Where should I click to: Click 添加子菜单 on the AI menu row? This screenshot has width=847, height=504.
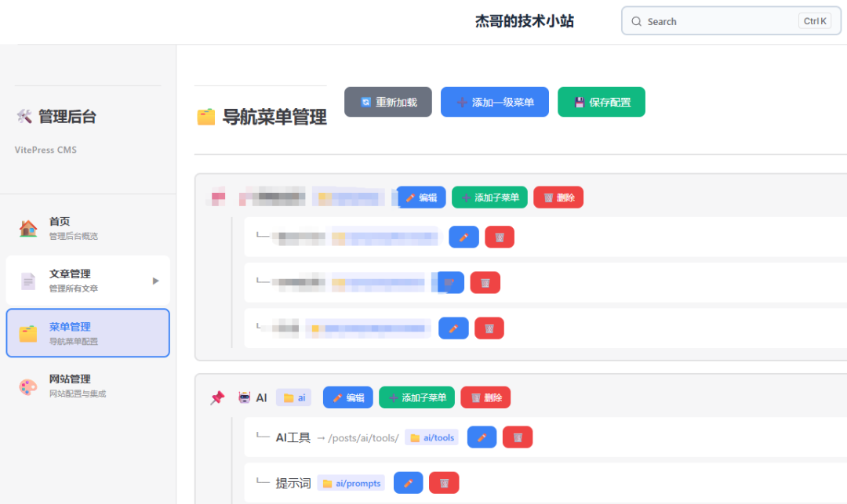click(x=416, y=397)
